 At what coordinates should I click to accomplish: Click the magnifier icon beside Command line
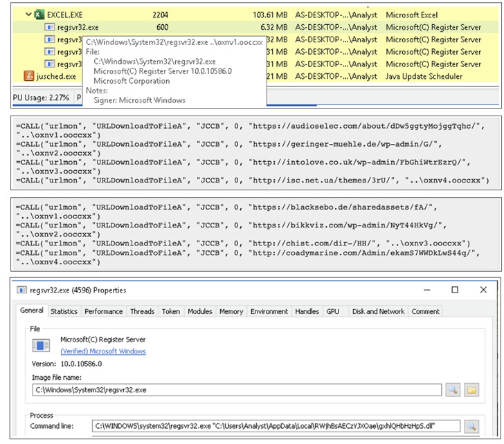click(471, 426)
